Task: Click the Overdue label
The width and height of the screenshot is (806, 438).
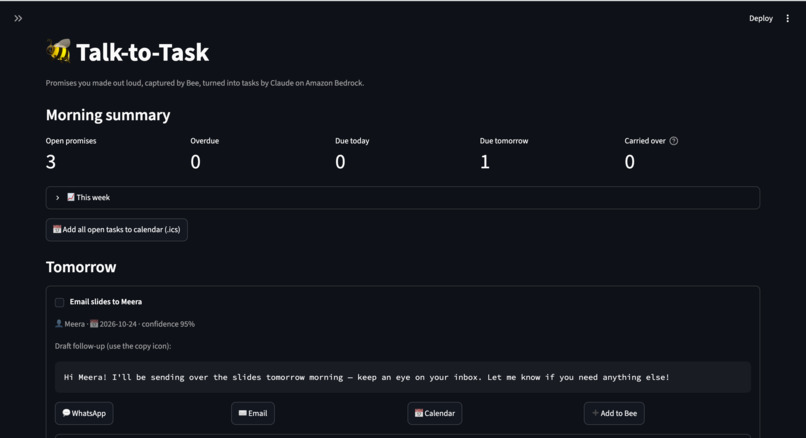Action: point(205,141)
